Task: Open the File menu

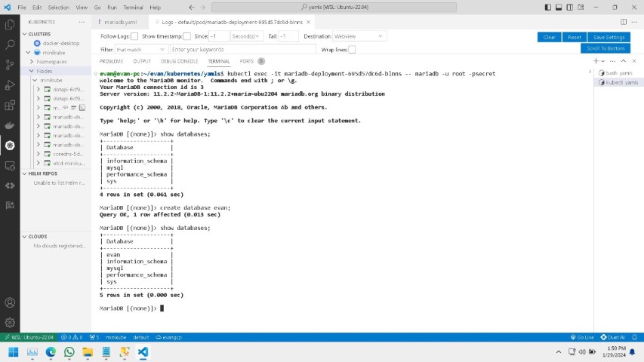Action: point(22,8)
